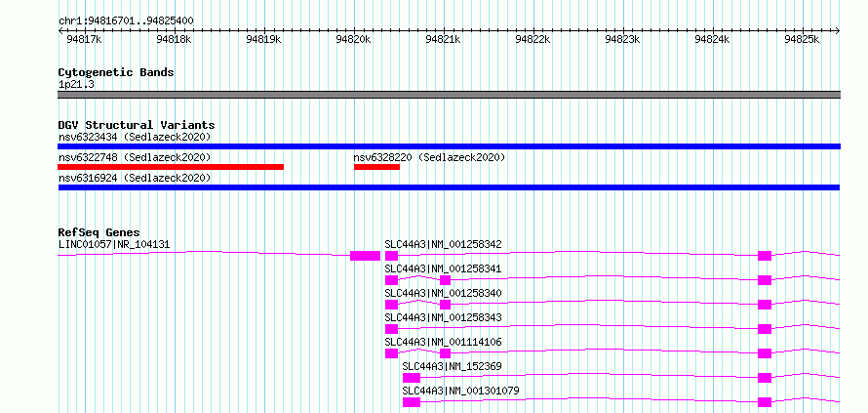Open the SLC44A3|NM_001258343 transcript label
Screen dimensions: 868x413
(444, 317)
